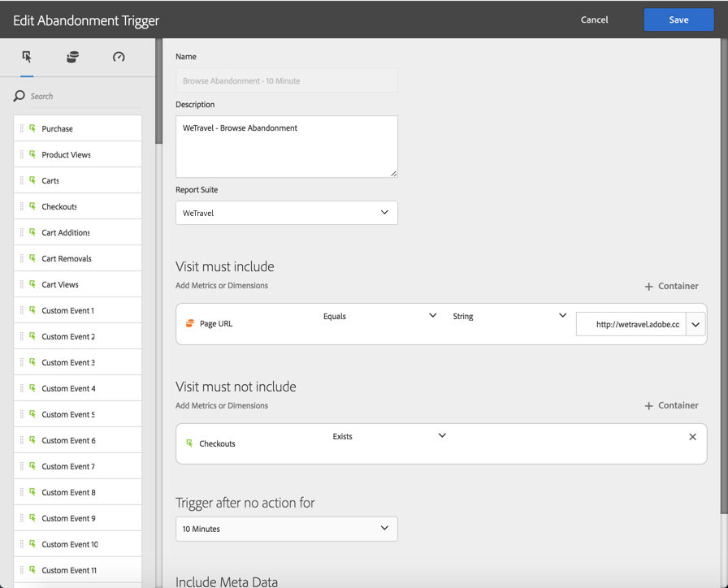
Task: Open the Report Suite WeTravel dropdown
Action: tap(287, 213)
